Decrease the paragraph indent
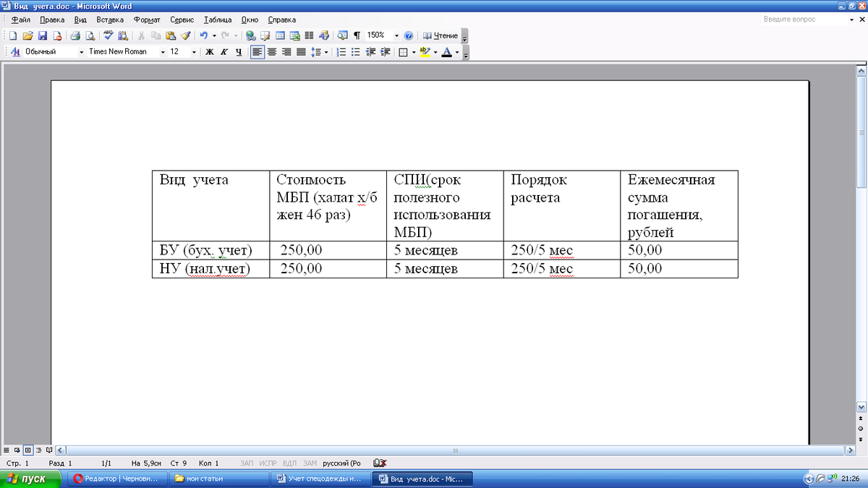 (x=370, y=52)
